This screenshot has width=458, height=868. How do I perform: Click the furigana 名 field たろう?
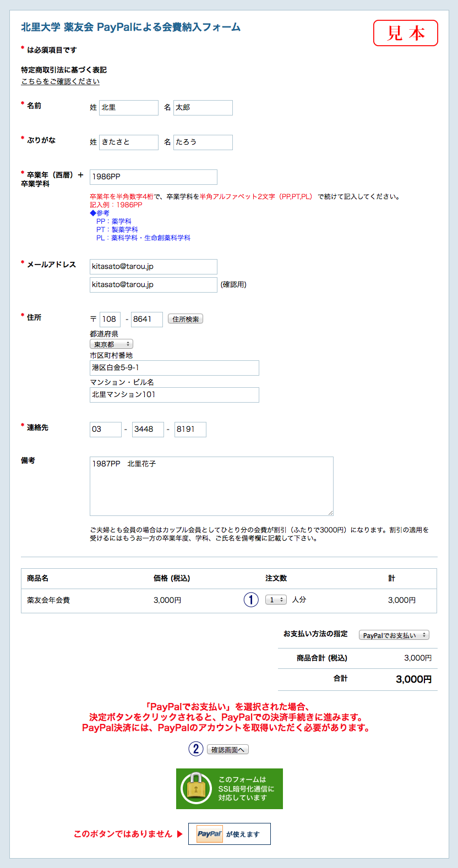click(x=203, y=142)
